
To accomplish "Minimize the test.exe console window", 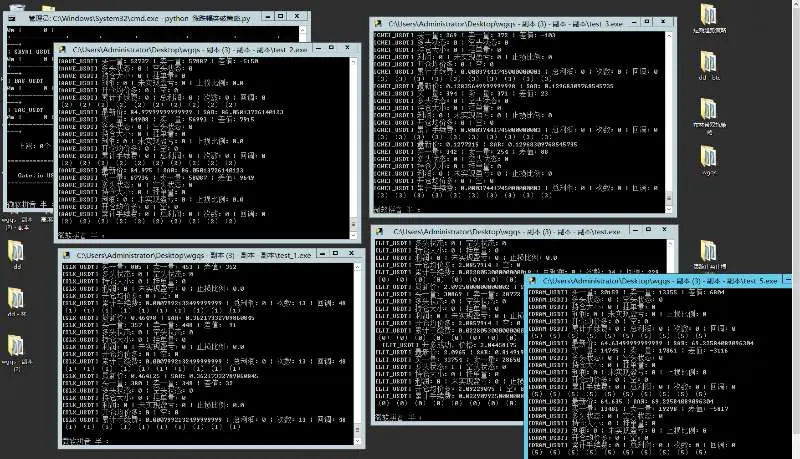I will 635,231.
